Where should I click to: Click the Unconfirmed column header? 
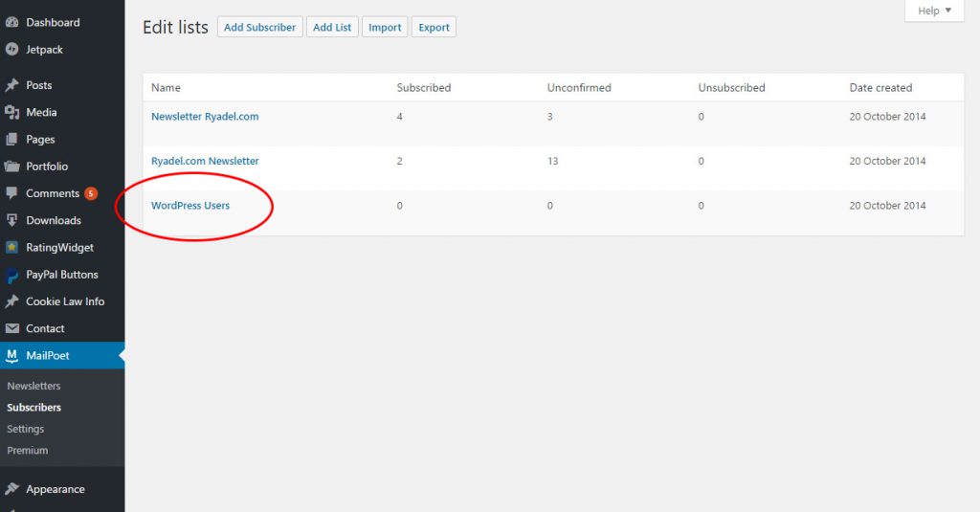[x=579, y=87]
